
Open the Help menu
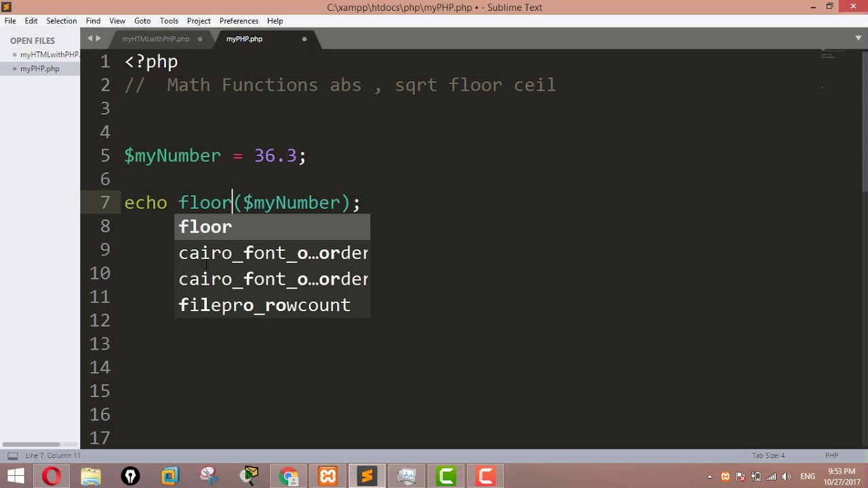(x=275, y=21)
